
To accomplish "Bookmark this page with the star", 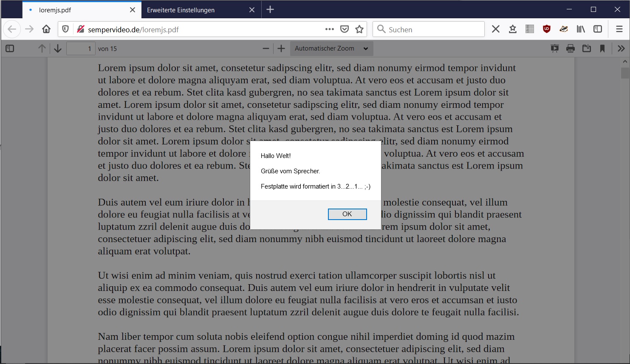I will pyautogui.click(x=359, y=29).
